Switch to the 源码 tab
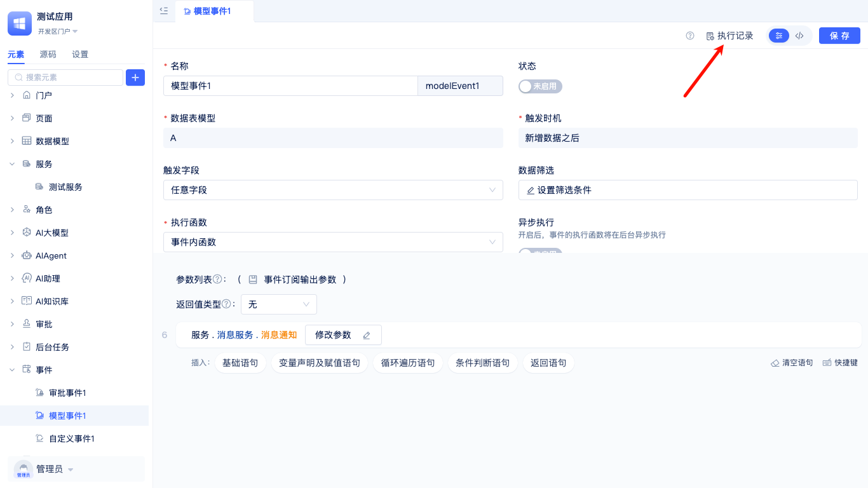The image size is (868, 488). click(x=48, y=55)
